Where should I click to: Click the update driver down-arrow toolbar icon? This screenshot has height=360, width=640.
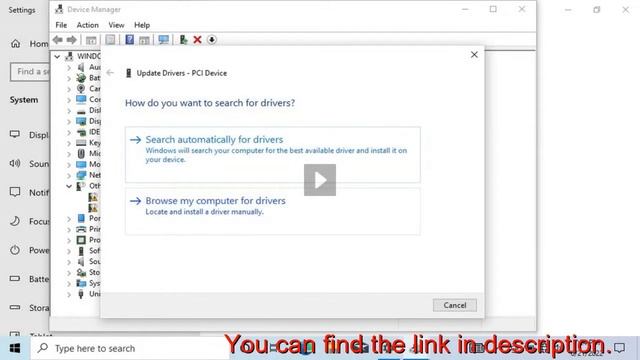(211, 40)
